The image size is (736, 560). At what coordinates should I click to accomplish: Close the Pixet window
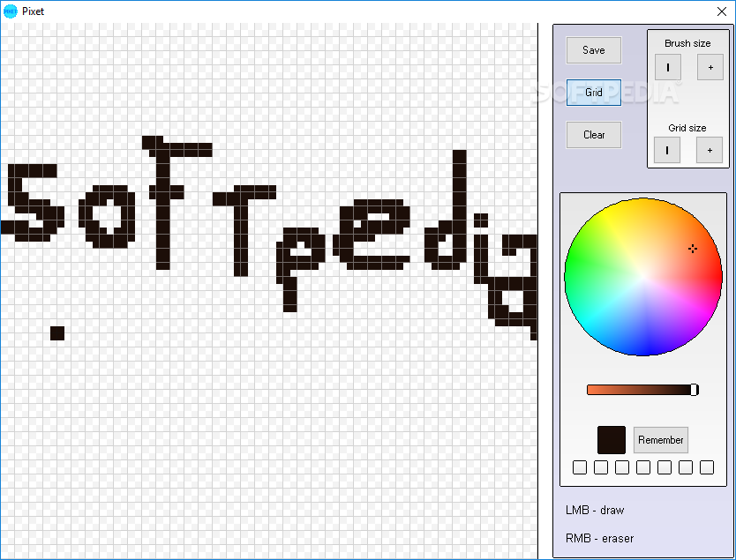(722, 11)
